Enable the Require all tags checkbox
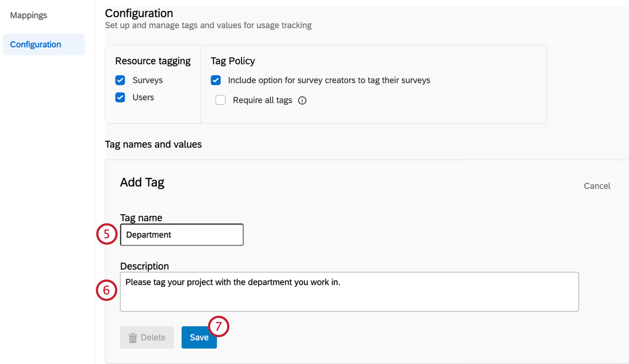This screenshot has height=364, width=629. 221,100
